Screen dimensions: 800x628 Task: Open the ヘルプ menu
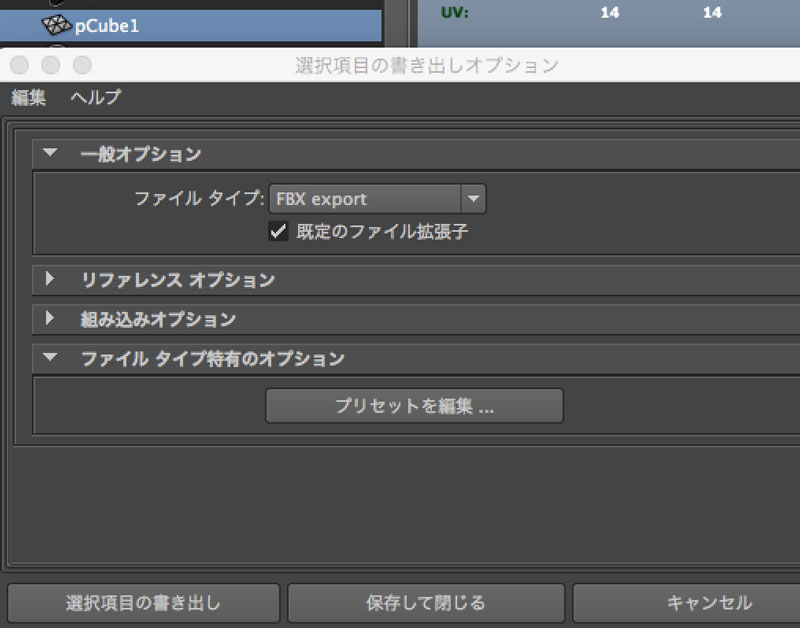point(96,97)
